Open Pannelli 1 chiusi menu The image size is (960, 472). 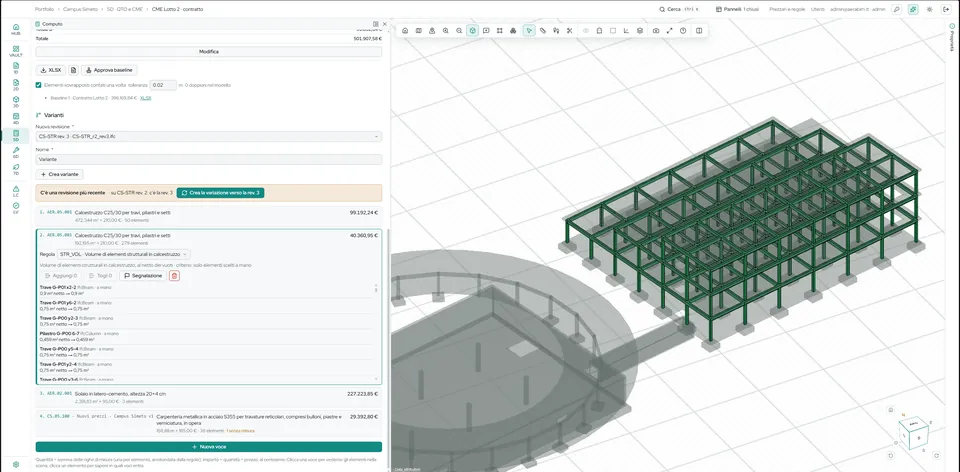738,10
